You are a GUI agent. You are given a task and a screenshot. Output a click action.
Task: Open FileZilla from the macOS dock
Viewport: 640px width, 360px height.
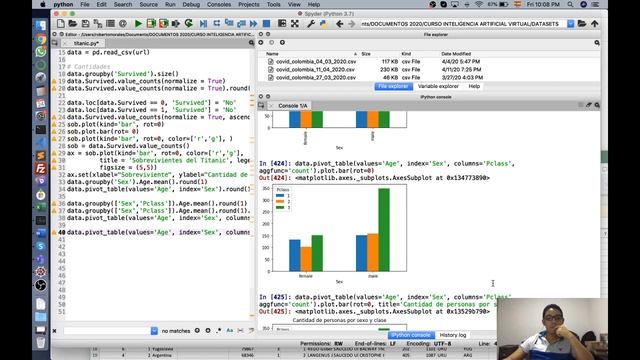pyautogui.click(x=40, y=168)
